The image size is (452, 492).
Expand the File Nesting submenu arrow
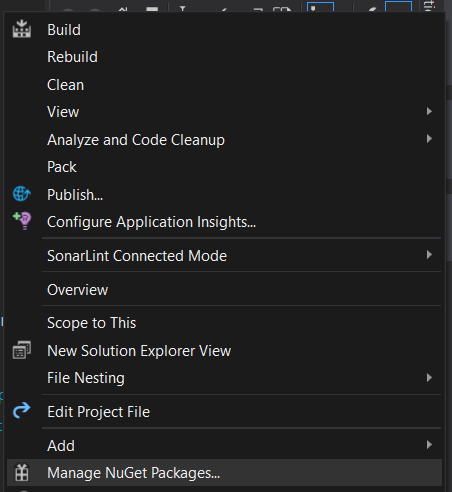pos(429,378)
